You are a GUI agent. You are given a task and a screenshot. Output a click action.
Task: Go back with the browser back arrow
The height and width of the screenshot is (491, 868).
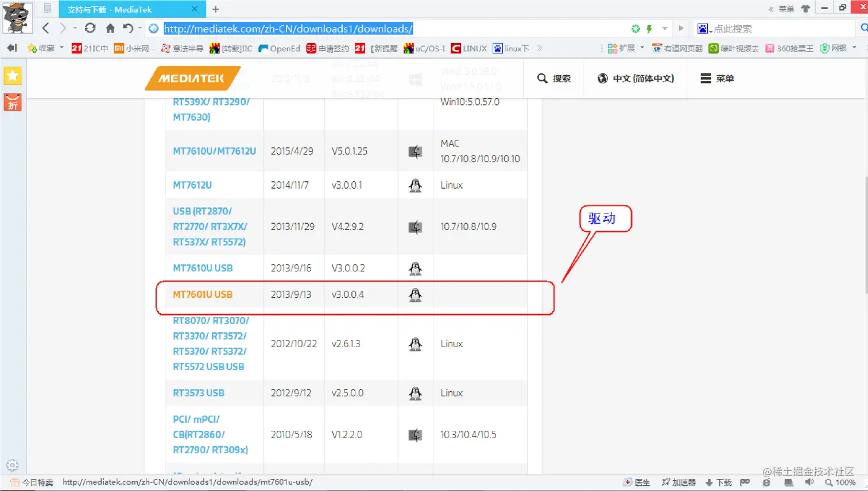46,28
